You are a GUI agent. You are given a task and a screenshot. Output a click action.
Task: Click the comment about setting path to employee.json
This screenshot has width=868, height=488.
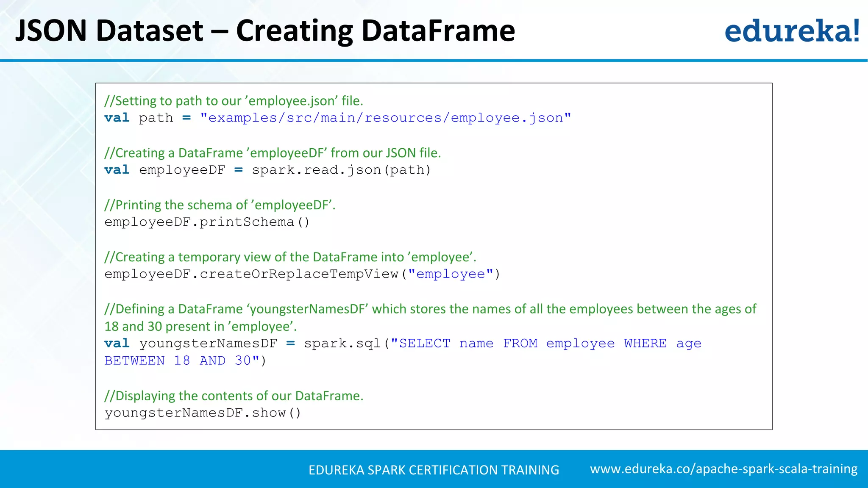coord(234,101)
